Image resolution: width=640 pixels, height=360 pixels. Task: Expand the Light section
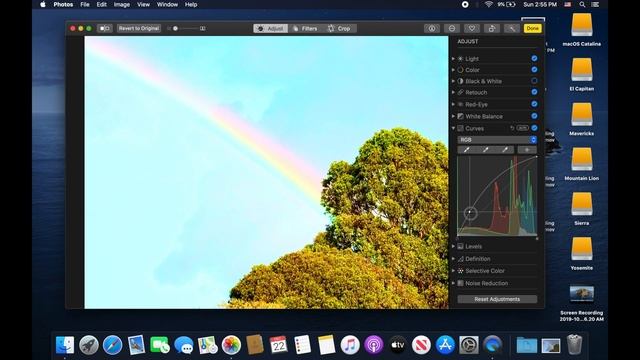453,59
